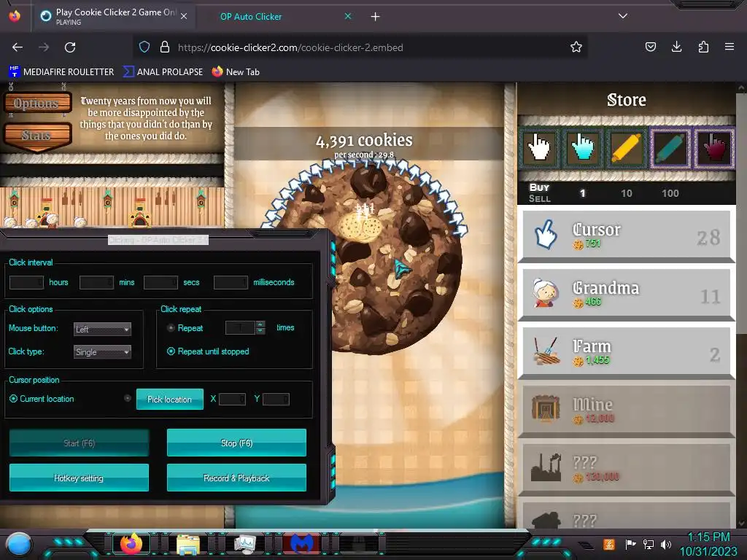This screenshot has width=747, height=560.
Task: Open the Mouse button dropdown
Action: (102, 329)
